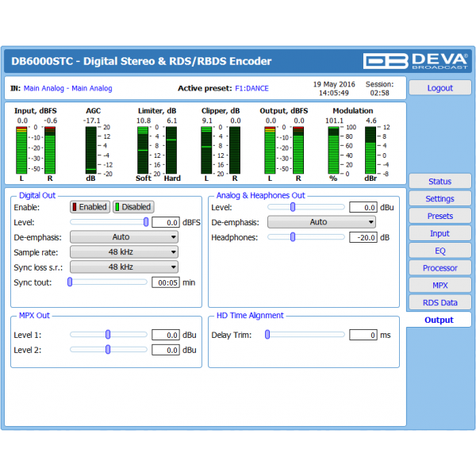
Task: Click the MPX Level 2 slider handle
Action: (x=108, y=350)
